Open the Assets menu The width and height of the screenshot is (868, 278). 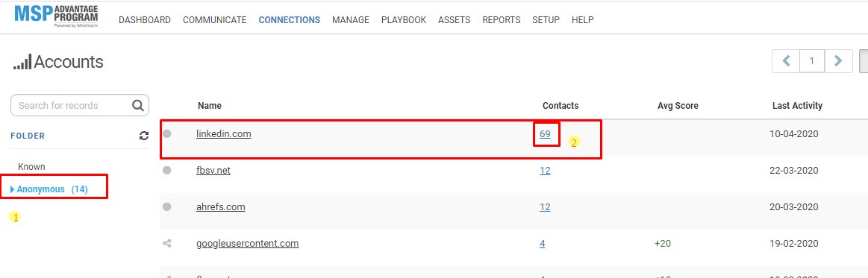(454, 20)
